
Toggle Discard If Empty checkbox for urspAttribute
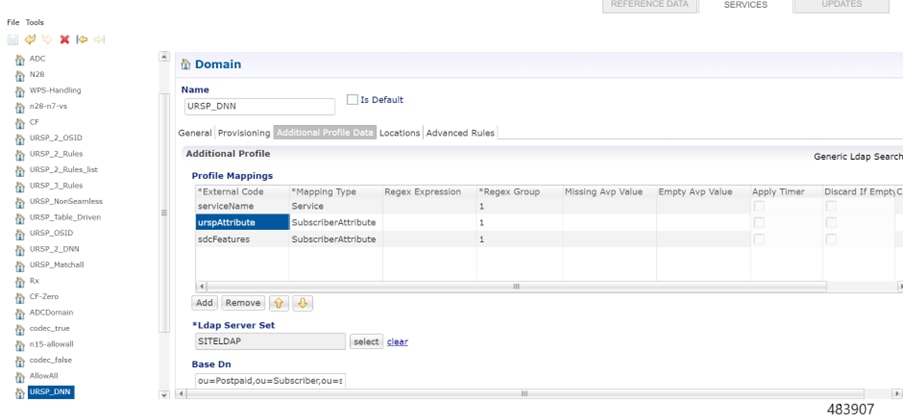tap(831, 223)
